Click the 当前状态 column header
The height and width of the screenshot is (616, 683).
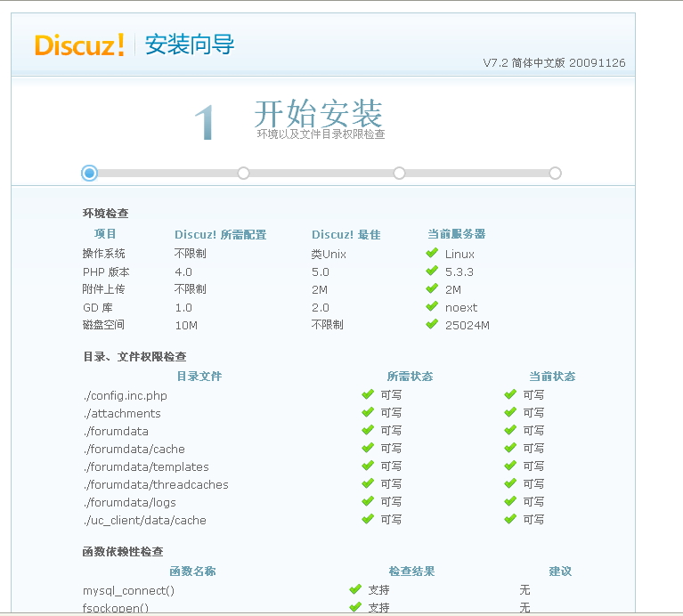coord(552,377)
